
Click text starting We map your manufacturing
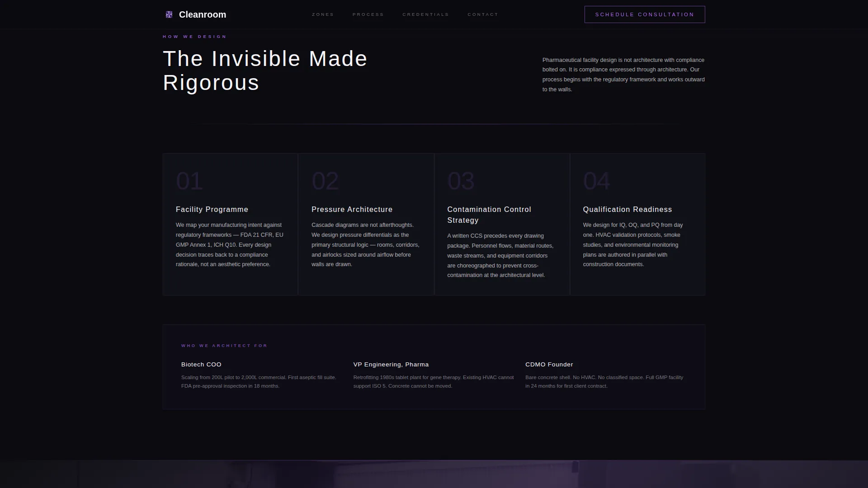click(x=230, y=244)
